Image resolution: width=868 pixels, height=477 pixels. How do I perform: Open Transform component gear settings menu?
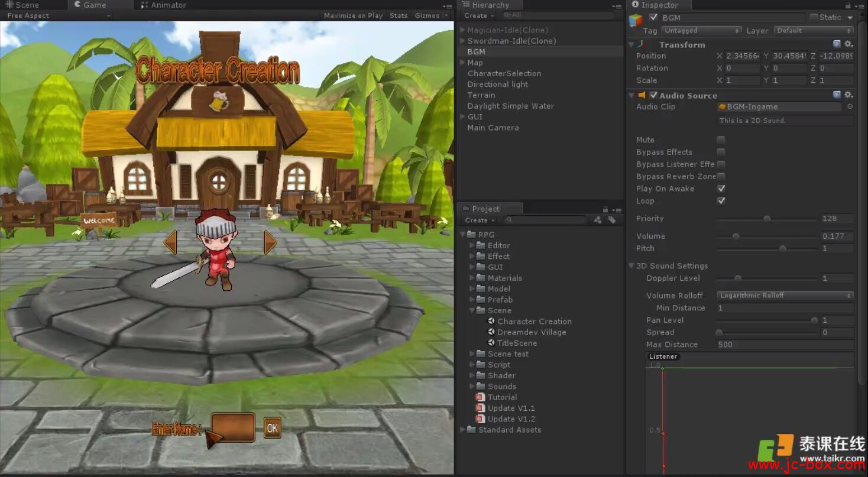click(x=848, y=44)
